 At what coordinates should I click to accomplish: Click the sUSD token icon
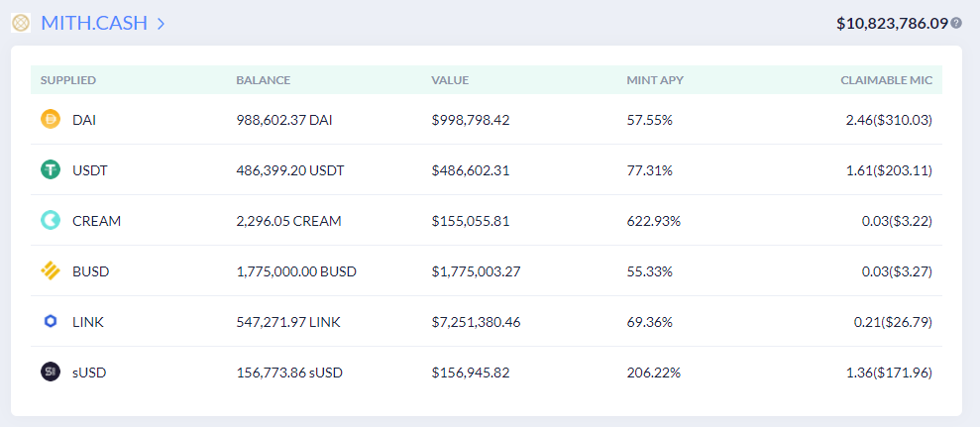[50, 372]
